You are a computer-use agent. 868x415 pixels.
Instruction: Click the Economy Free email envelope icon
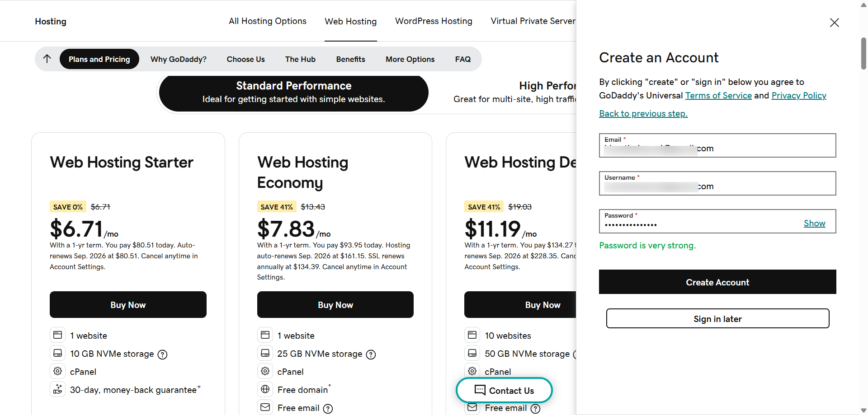click(x=265, y=407)
